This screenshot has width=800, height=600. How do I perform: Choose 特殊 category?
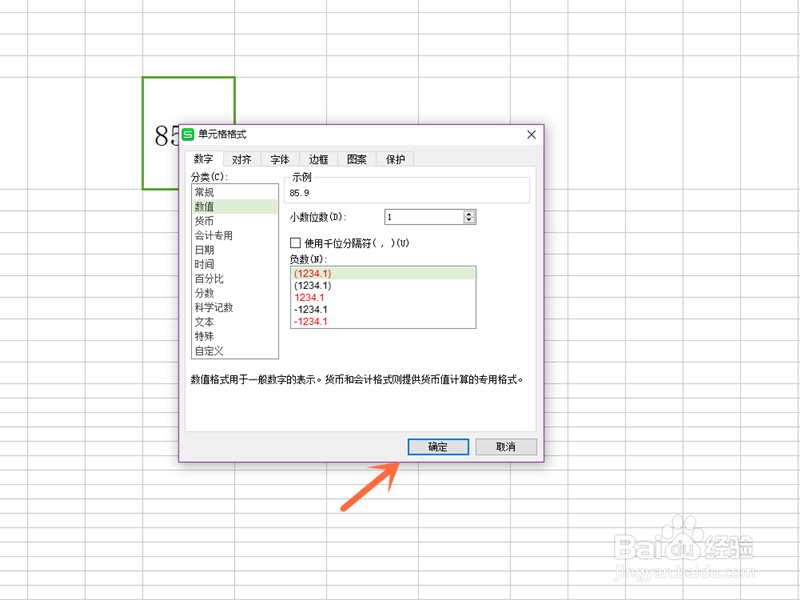[x=235, y=336]
